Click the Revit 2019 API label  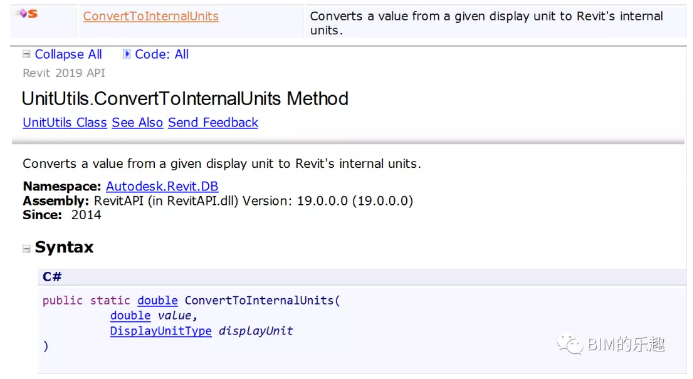64,73
